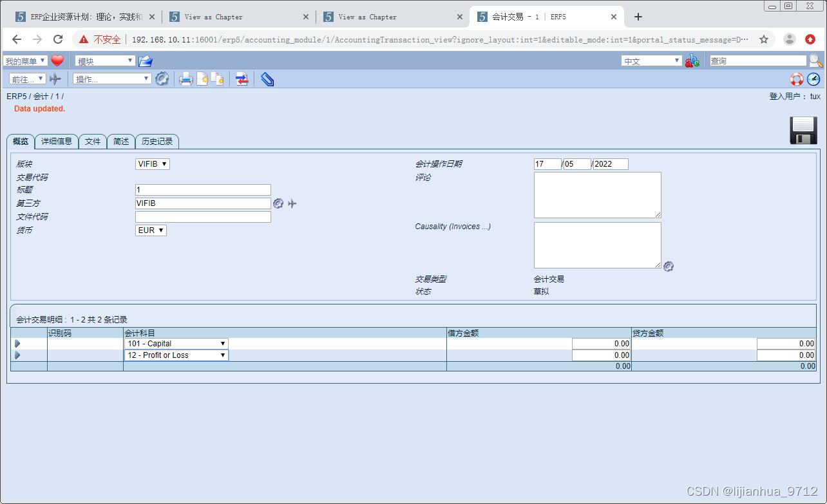
Task: Open the 12 - Profit or Loss dropdown
Action: tap(175, 355)
